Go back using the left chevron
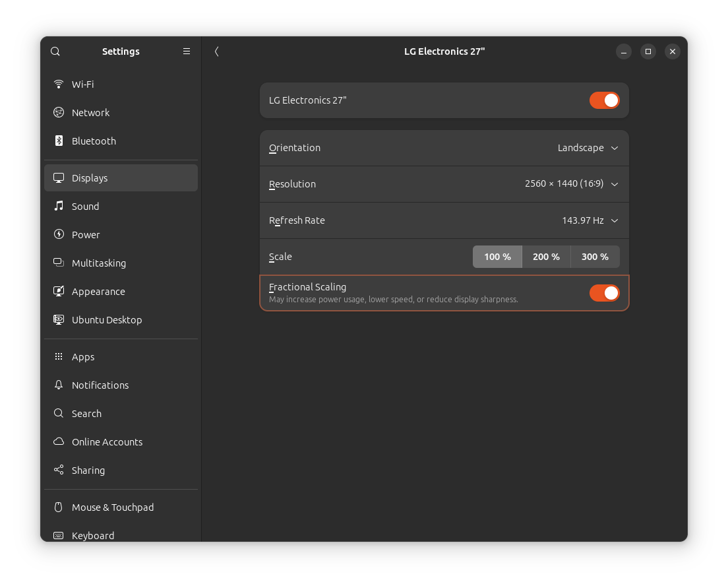The width and height of the screenshot is (728, 586). [216, 51]
